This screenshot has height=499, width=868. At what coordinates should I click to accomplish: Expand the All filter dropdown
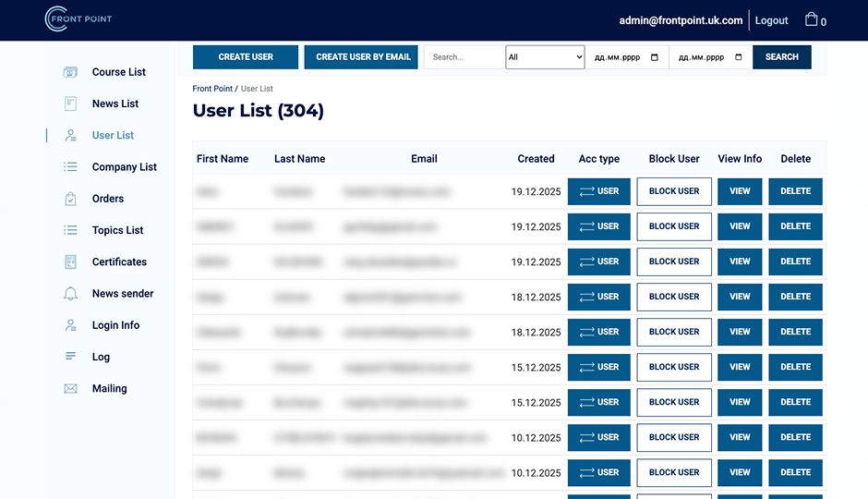(x=545, y=57)
